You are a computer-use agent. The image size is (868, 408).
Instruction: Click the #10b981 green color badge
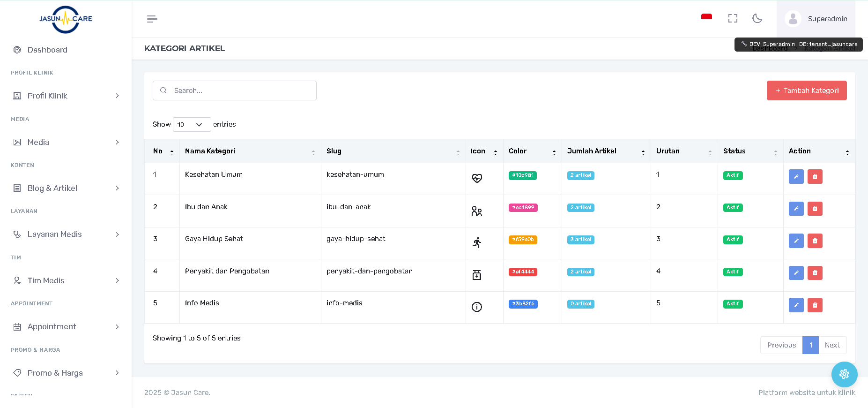(522, 175)
